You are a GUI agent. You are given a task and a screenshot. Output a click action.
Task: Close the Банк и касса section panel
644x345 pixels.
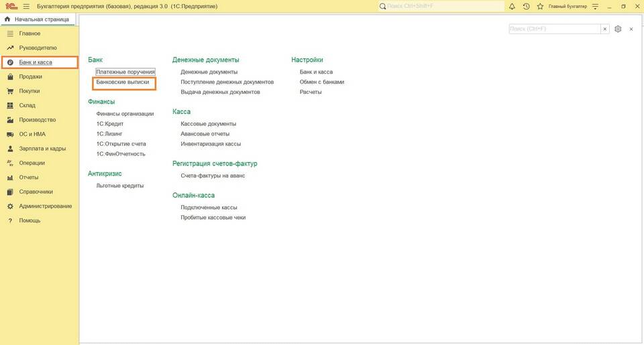click(631, 29)
